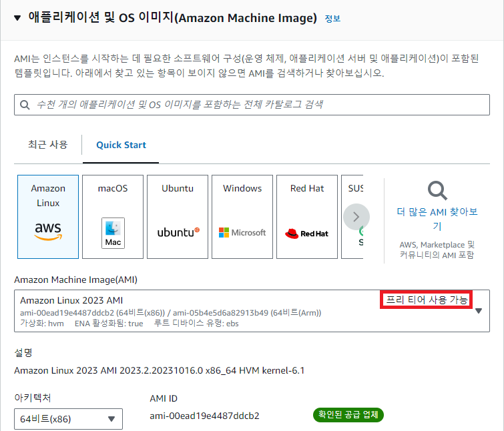Click the 아키텍처 field label
Image resolution: width=504 pixels, height=431 pixels.
coord(32,398)
